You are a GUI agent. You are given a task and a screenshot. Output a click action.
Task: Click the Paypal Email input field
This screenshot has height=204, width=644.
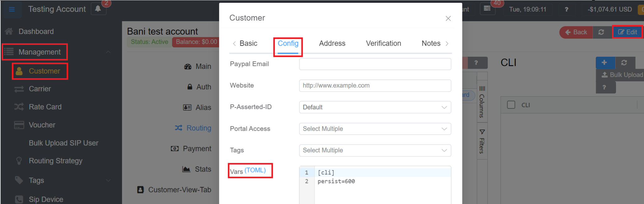tap(375, 64)
